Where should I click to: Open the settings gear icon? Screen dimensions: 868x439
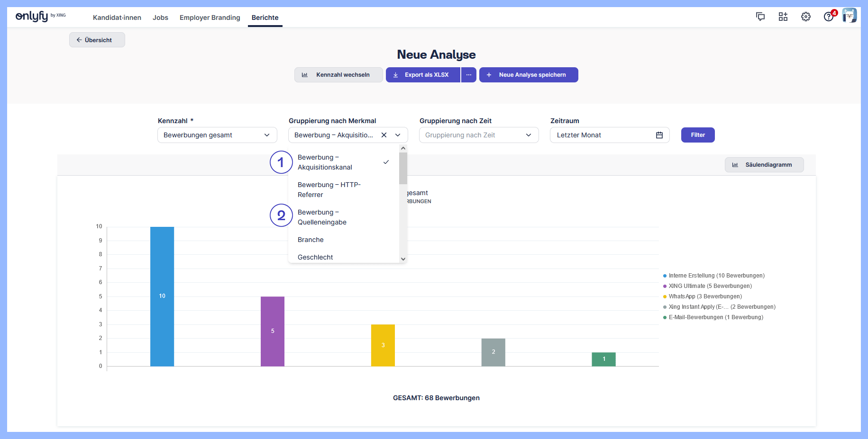(x=806, y=17)
